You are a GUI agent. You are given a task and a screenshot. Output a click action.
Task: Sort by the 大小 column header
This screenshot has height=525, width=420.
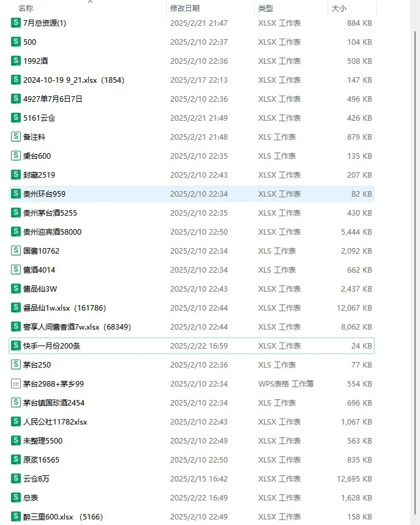(x=339, y=8)
